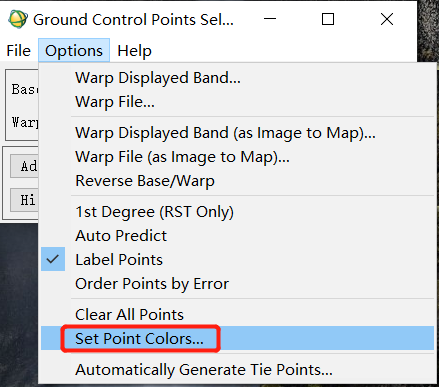Viewport: 439px width, 387px height.
Task: Open Set Point Colors dialog
Action: 237,338
